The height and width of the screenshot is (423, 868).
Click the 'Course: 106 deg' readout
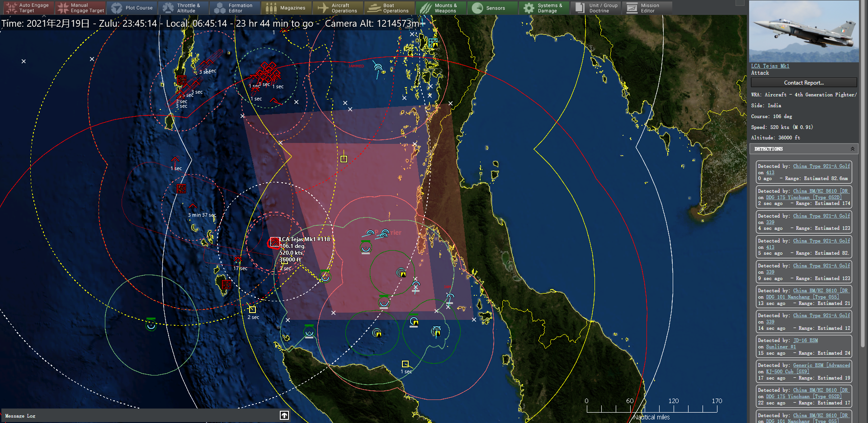771,116
